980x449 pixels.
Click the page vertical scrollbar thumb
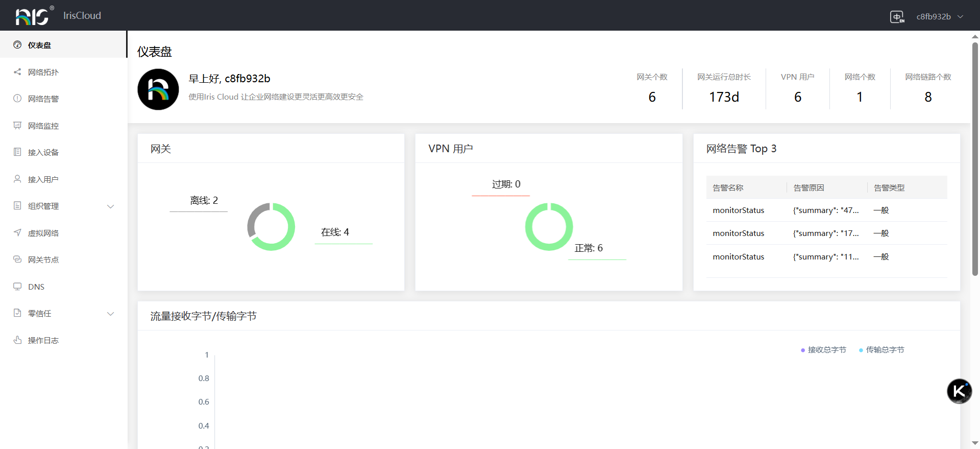click(975, 158)
